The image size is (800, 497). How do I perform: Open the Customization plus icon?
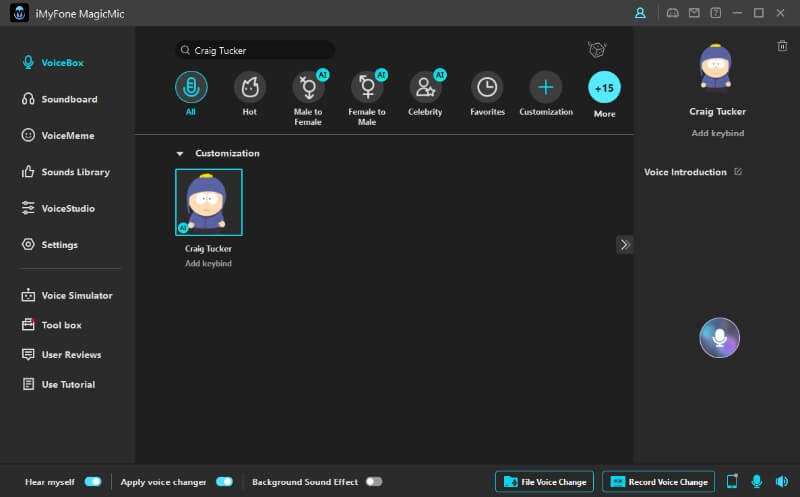(545, 87)
